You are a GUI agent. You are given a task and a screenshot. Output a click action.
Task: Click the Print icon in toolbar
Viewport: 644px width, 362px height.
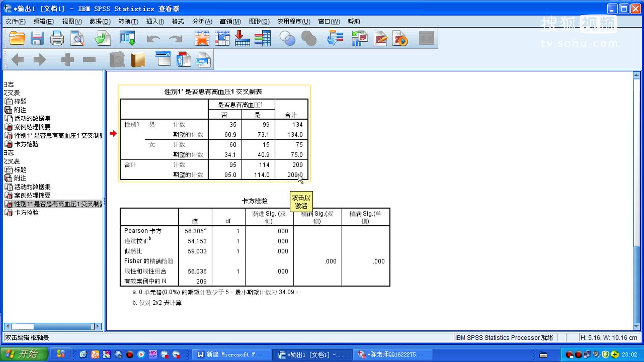(x=57, y=38)
